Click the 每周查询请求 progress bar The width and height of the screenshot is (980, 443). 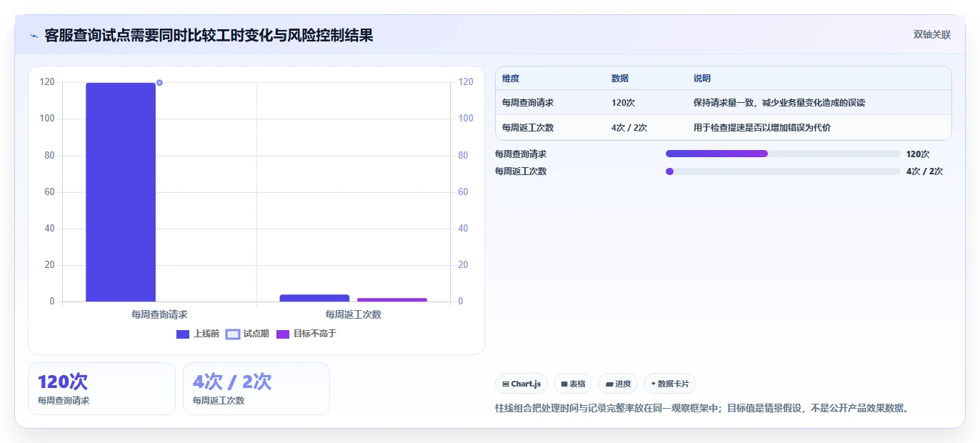click(783, 154)
